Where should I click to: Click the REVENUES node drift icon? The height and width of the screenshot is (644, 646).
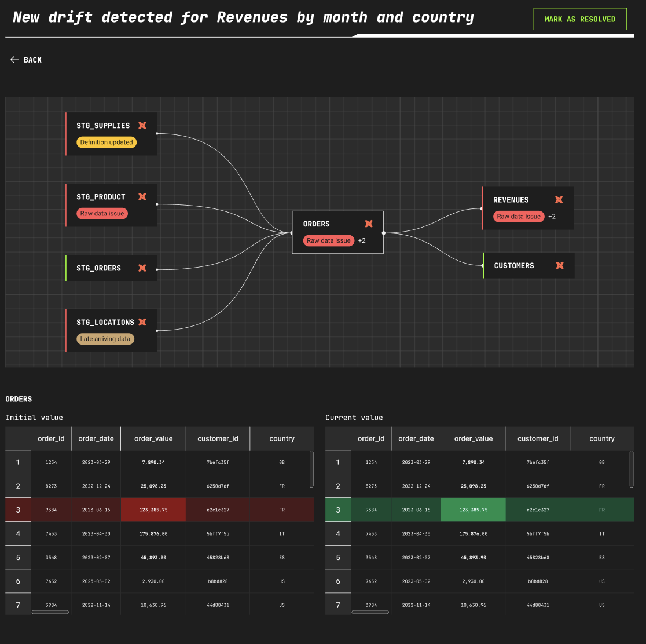tap(559, 200)
